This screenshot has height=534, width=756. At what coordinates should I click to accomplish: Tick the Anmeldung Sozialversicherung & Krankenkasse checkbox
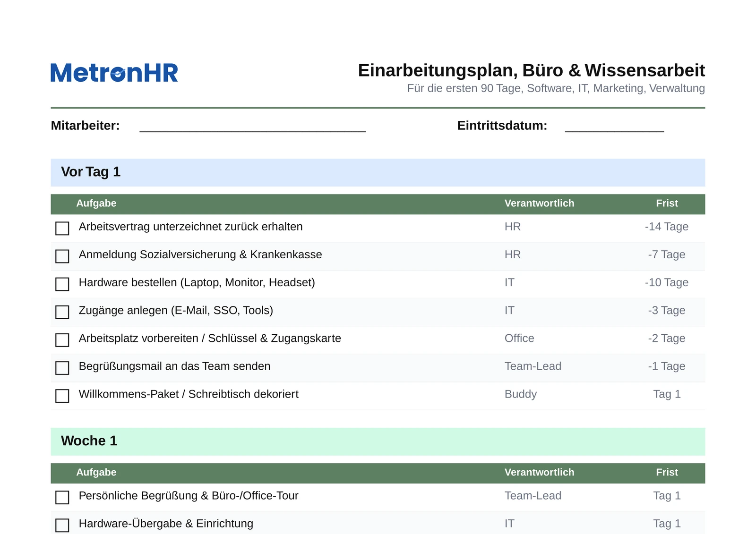point(62,256)
